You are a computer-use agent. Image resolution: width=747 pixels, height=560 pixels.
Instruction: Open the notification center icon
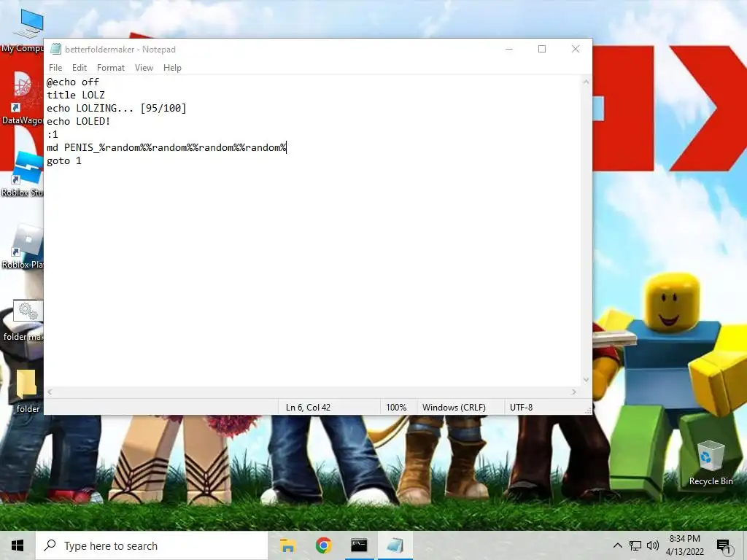[x=724, y=546]
